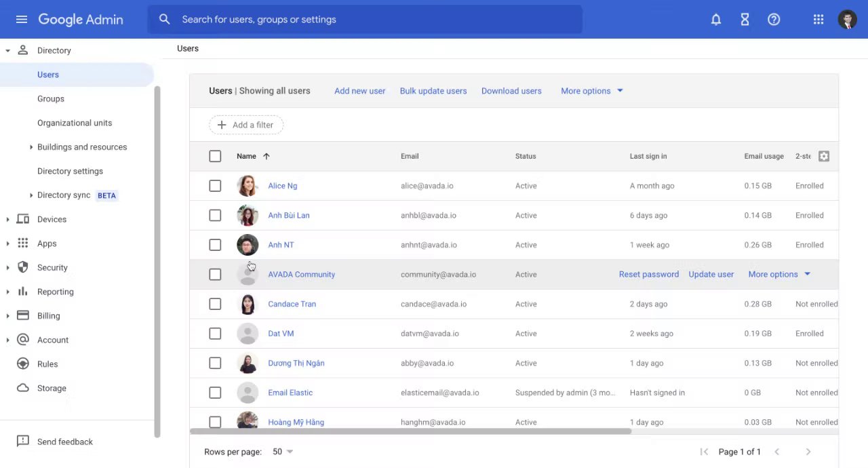Click the Directory person icon
Screen dimensions: 868x468
pos(23,50)
